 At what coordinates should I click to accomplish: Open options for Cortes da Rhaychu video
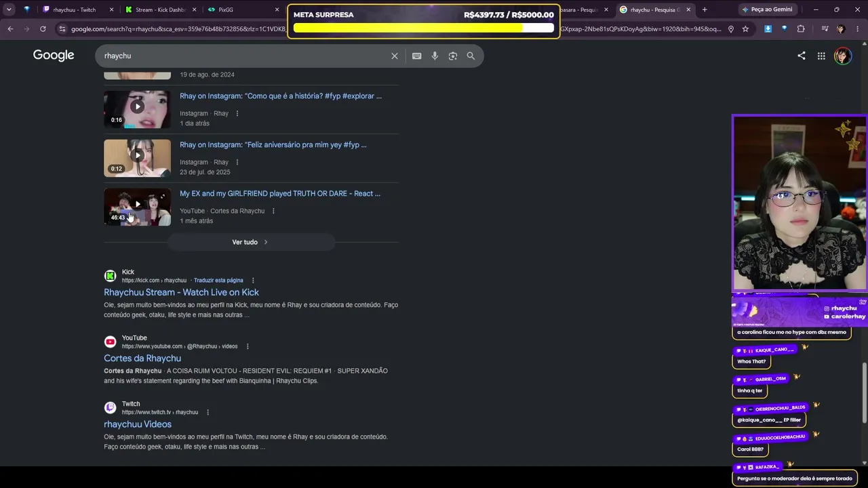point(273,211)
